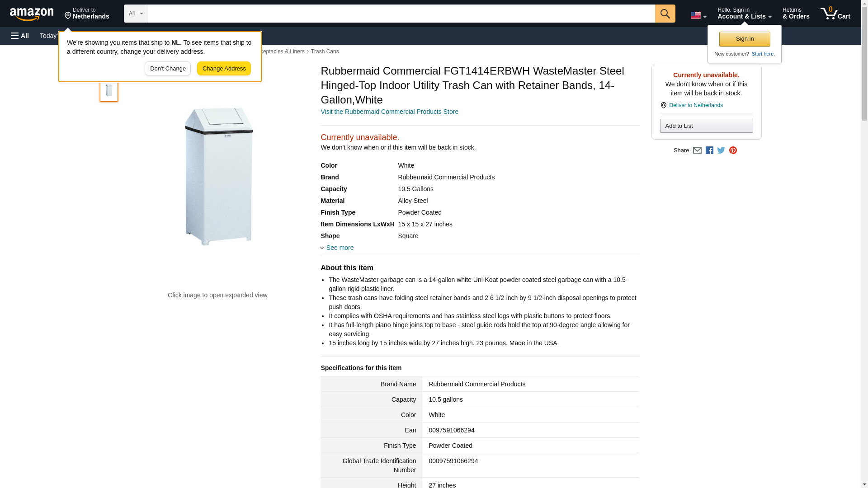The image size is (868, 488).
Task: Click the Amazon logo
Action: pos(32,14)
